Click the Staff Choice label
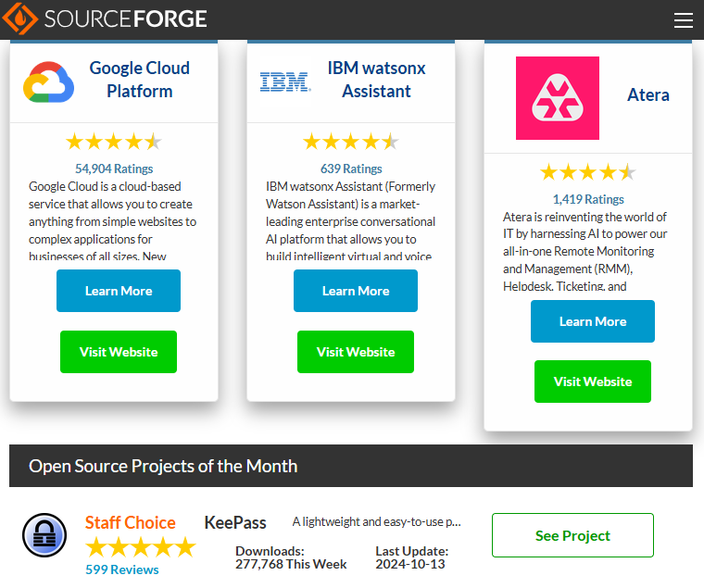Viewport: 704px width, 588px height. 131,522
